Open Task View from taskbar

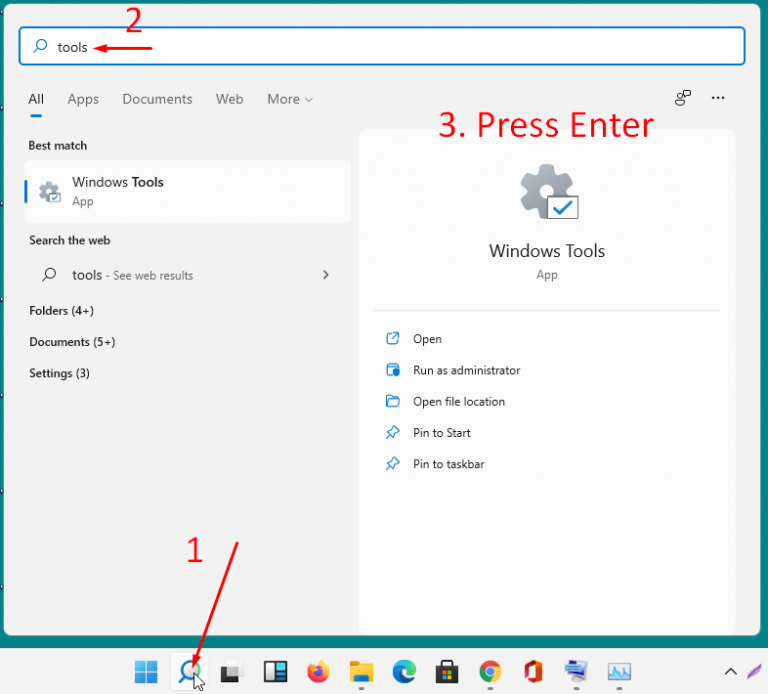pyautogui.click(x=232, y=671)
